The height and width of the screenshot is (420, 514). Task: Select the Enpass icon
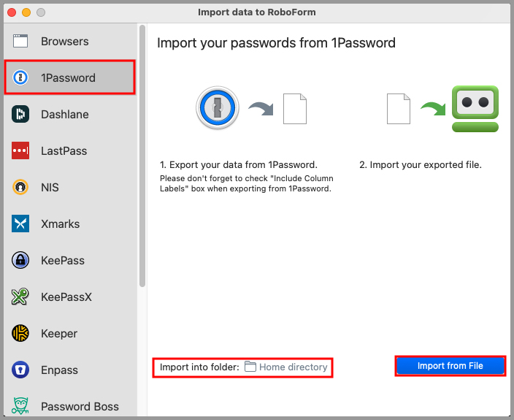coord(20,370)
